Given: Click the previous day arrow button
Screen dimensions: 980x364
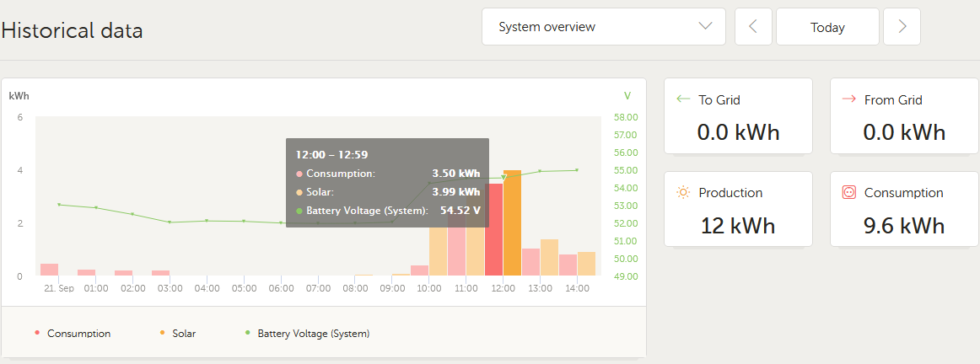Looking at the screenshot, I should [x=753, y=27].
